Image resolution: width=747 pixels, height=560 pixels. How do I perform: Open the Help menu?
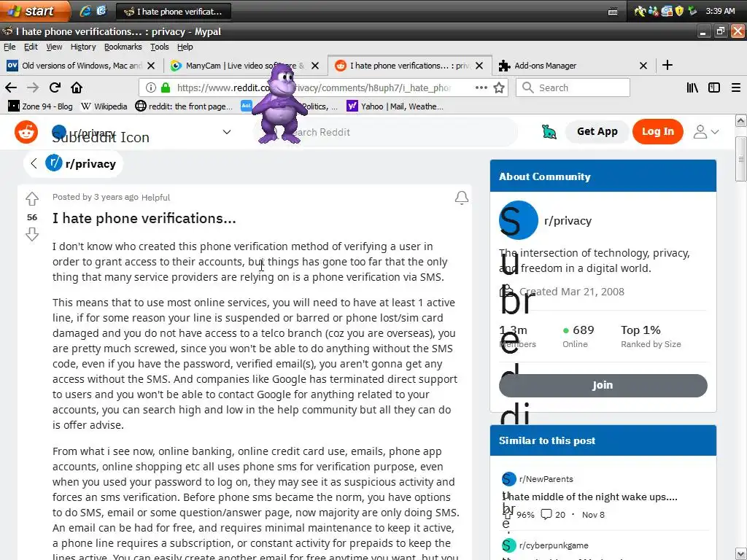(185, 47)
